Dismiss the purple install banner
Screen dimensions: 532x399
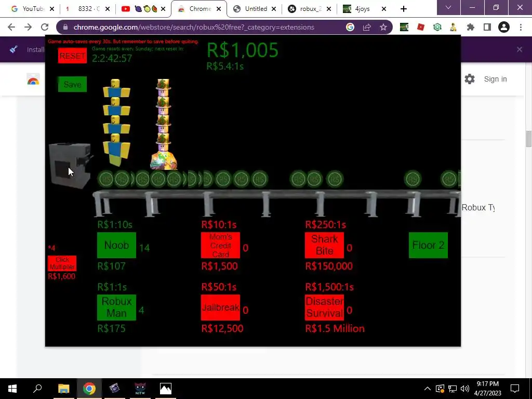click(520, 49)
